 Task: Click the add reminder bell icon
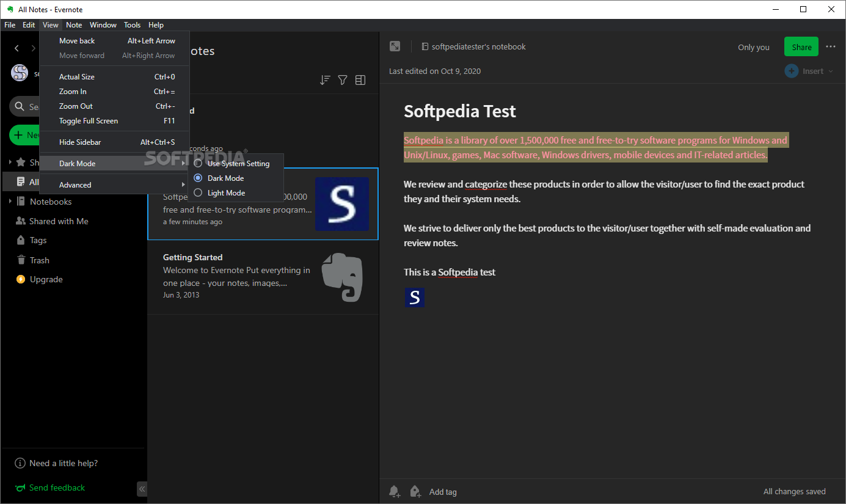(395, 491)
